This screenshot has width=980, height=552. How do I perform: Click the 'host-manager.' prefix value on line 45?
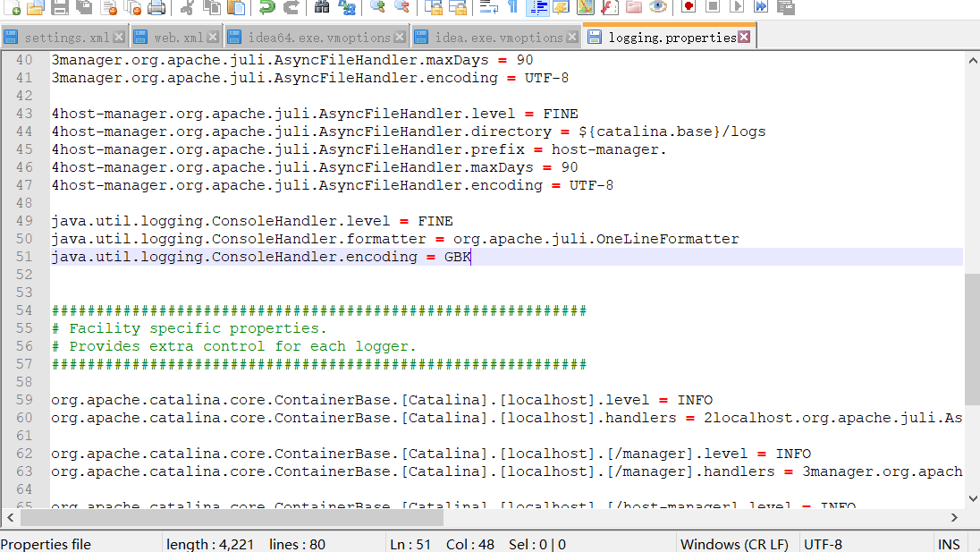pyautogui.click(x=609, y=149)
